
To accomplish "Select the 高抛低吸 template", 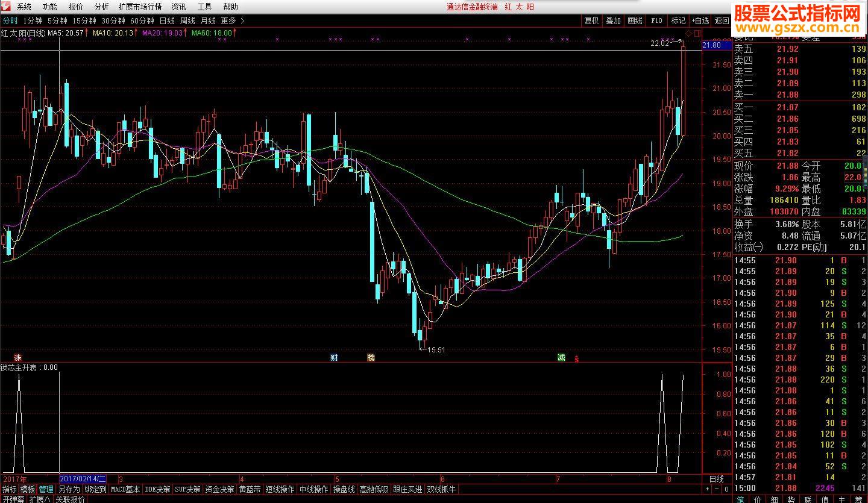I will [374, 489].
